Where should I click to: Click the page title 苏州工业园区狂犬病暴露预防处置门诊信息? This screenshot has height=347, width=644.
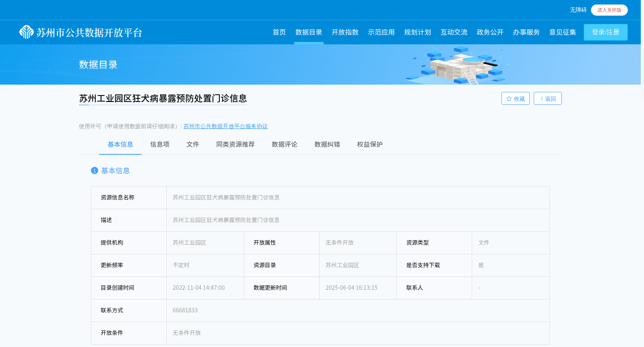pyautogui.click(x=163, y=98)
